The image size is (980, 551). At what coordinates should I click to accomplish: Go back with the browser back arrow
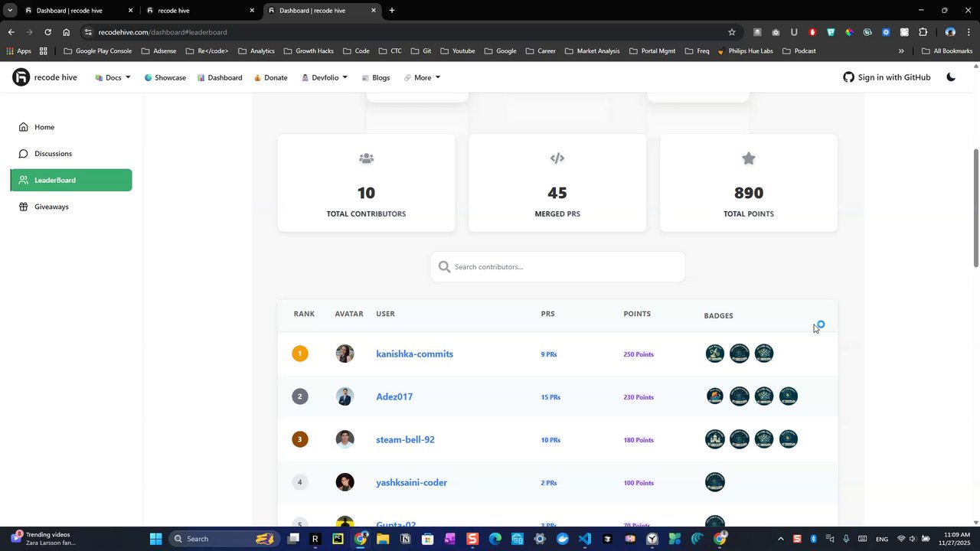coord(11,32)
